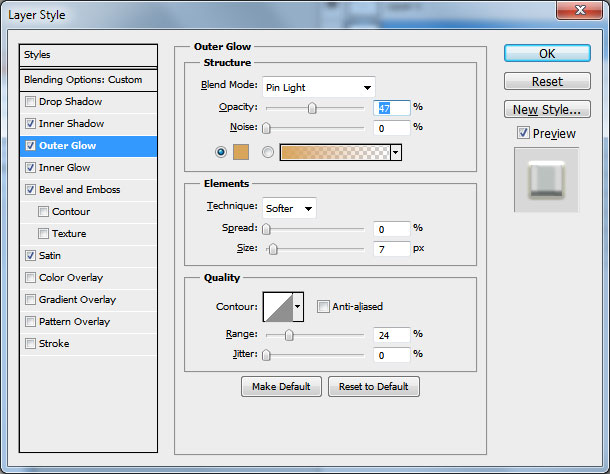
Task: Check the Pattern Overlay checkbox
Action: (30, 322)
